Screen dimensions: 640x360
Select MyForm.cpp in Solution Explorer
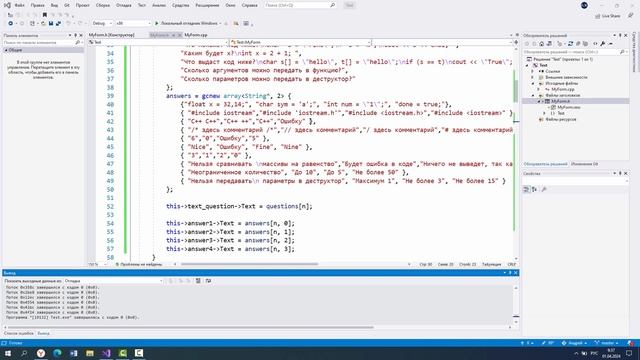coord(562,89)
